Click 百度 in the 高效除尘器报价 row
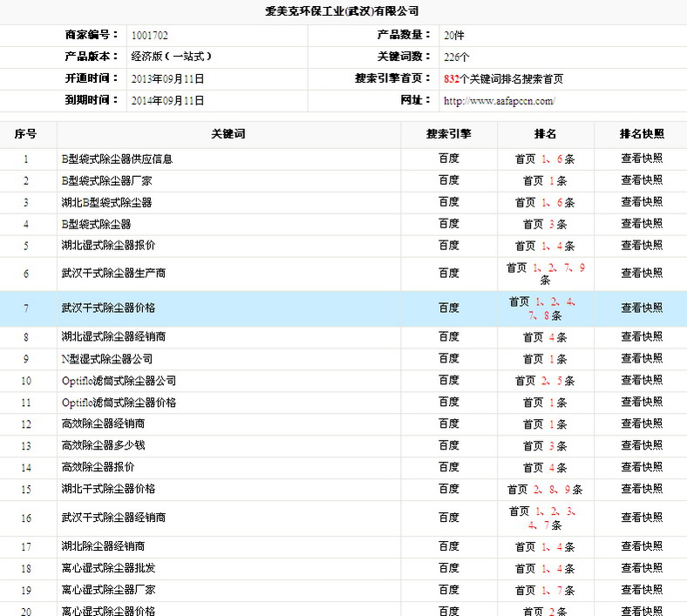 (449, 468)
